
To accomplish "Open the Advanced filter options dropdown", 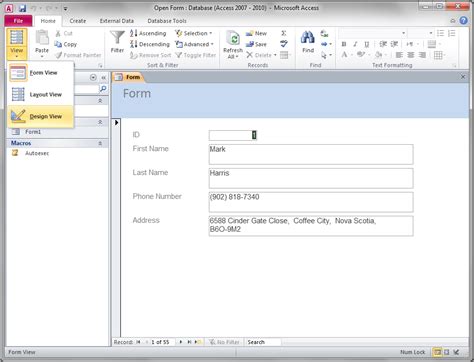I will (x=194, y=44).
